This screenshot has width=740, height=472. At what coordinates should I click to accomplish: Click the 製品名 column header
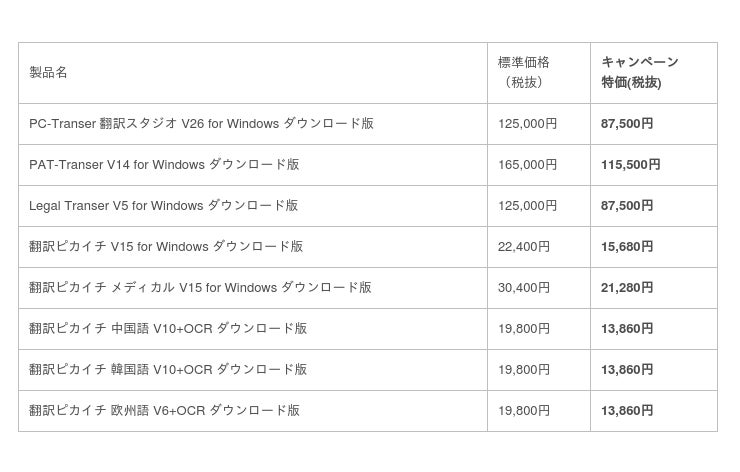tap(49, 72)
